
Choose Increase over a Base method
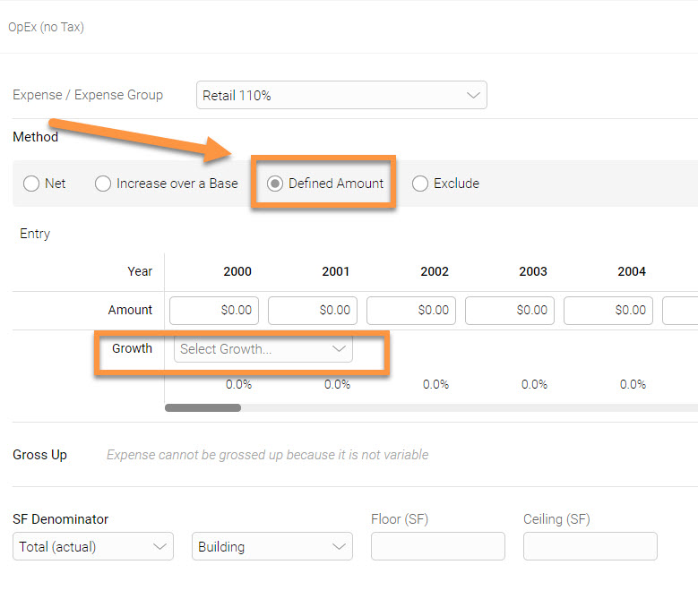103,184
